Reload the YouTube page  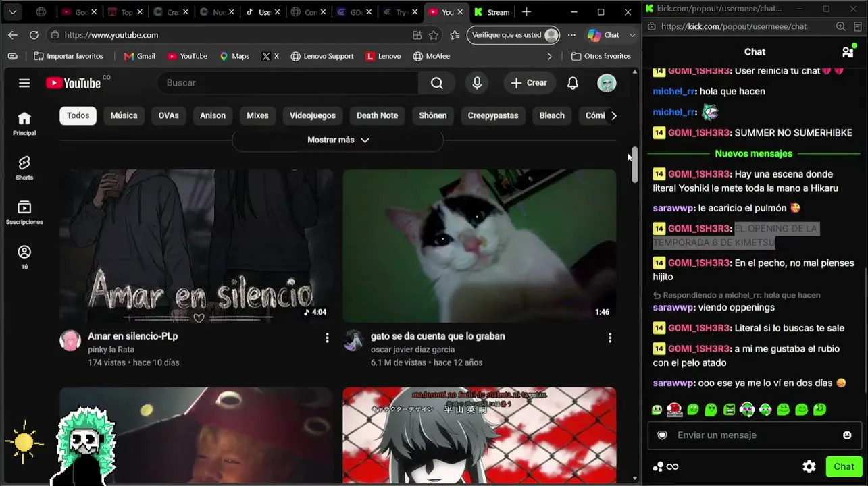[x=34, y=35]
